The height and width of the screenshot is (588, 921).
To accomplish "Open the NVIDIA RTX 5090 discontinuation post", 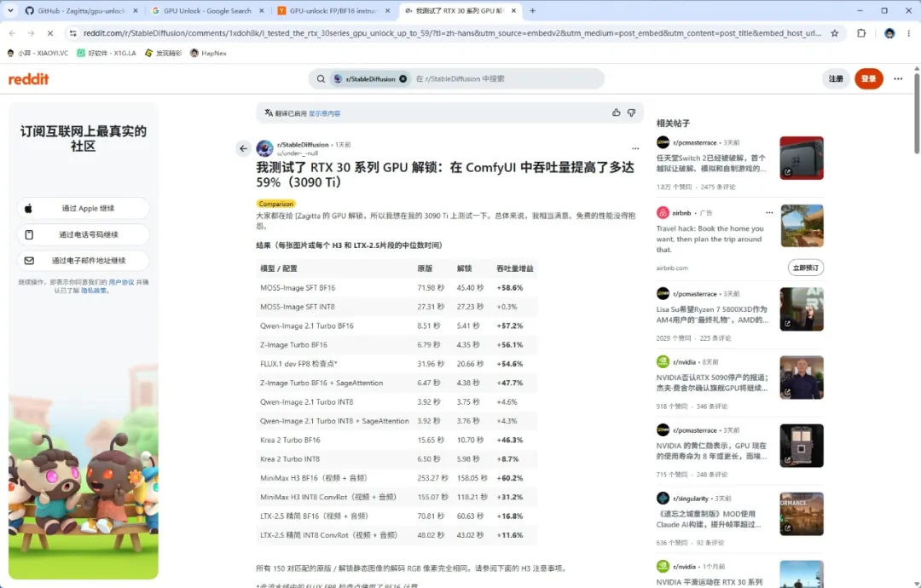I will click(712, 383).
